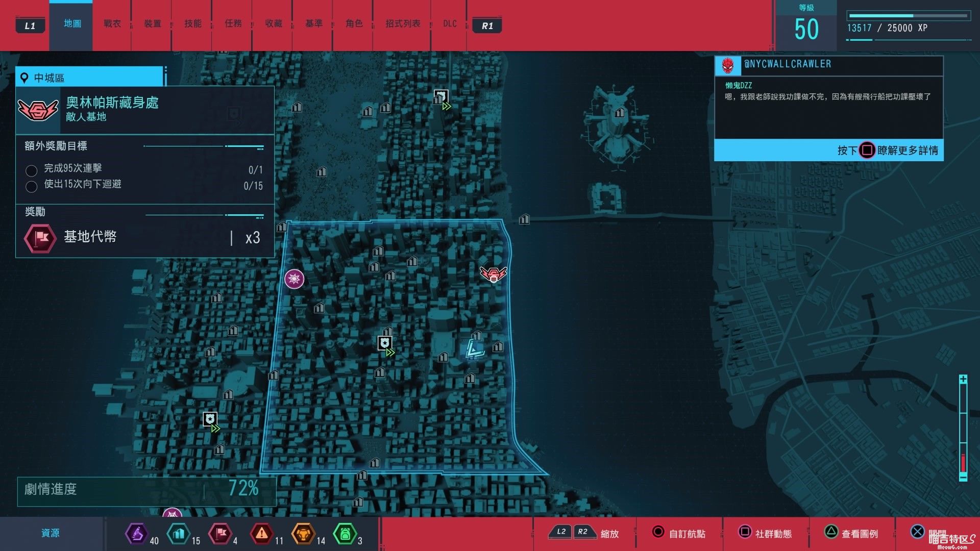The image size is (980, 551).
Task: Click the partially hidden purple marker near bottom edge
Action: pos(172,512)
